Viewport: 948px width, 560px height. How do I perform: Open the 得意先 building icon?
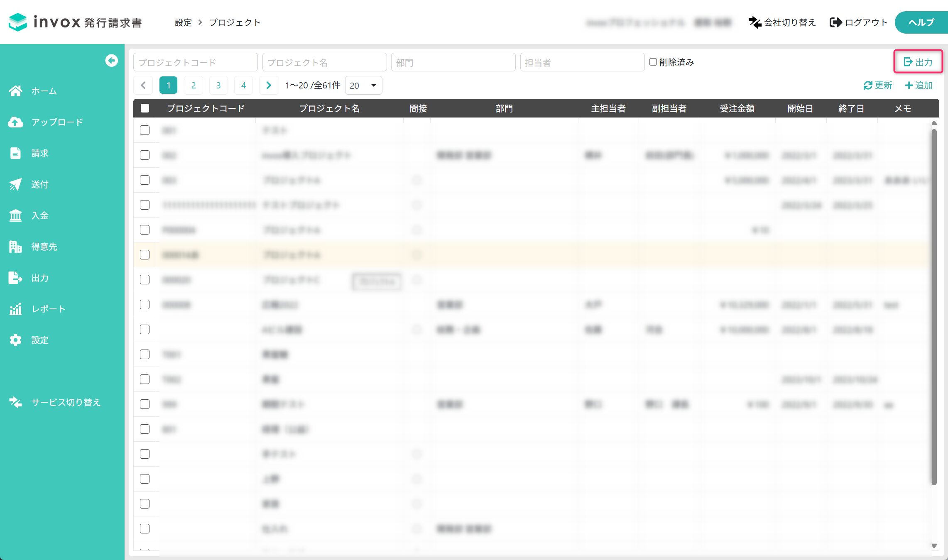pyautogui.click(x=16, y=247)
